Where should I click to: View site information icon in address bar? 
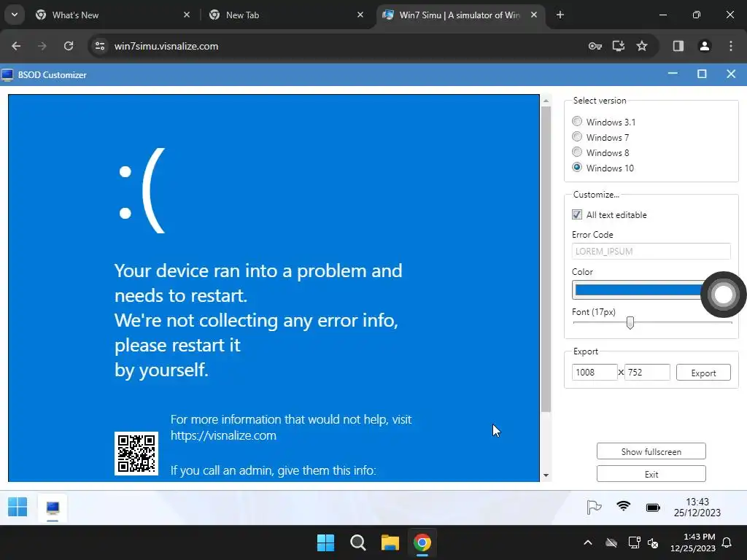point(99,46)
